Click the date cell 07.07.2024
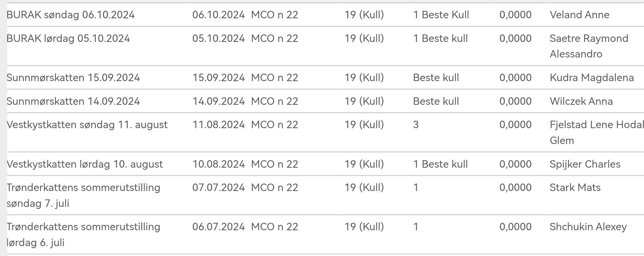Viewport: 644px width, 256px height. [219, 187]
